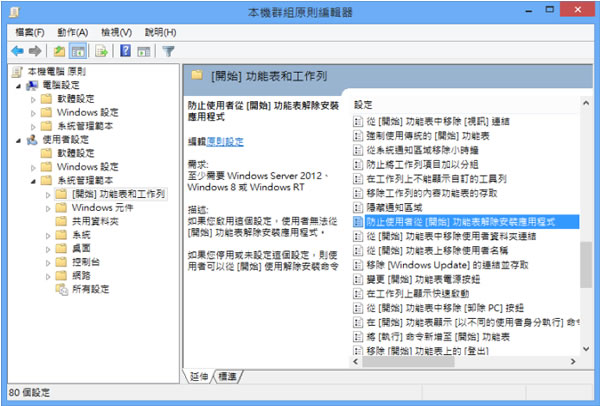Screen dimensions: 600x406
Task: Click policy icon for 隱藏通知區域
Action: (358, 208)
